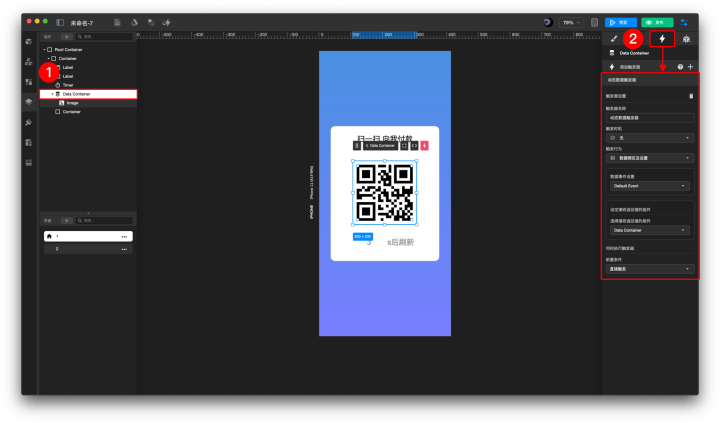The width and height of the screenshot is (720, 423).
Task: Click the blue preview play button
Action: tap(621, 22)
